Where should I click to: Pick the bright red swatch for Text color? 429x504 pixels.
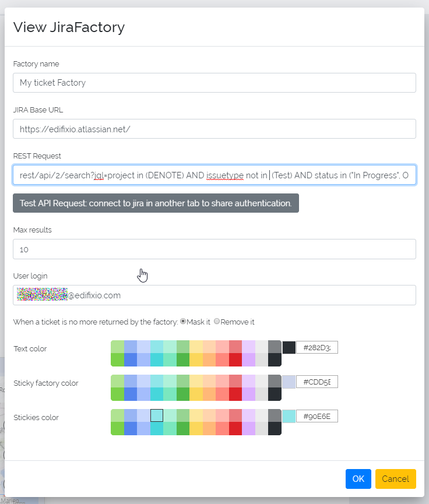pyautogui.click(x=235, y=360)
